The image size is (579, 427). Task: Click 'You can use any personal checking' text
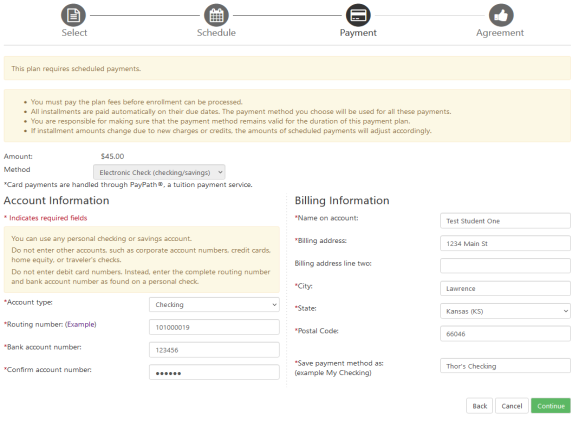point(102,239)
